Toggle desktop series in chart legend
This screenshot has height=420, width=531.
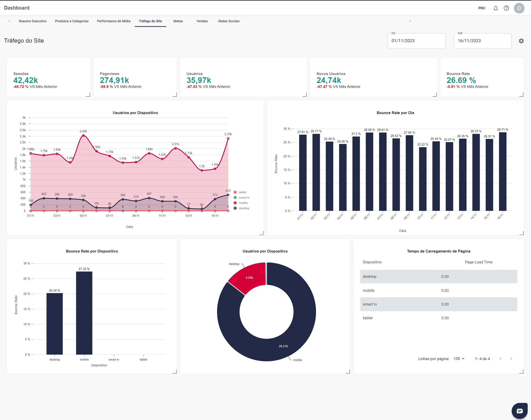pyautogui.click(x=244, y=208)
